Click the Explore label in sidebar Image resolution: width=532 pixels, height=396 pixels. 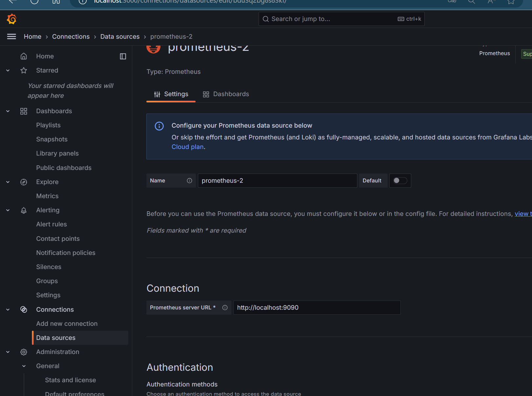pyautogui.click(x=47, y=182)
